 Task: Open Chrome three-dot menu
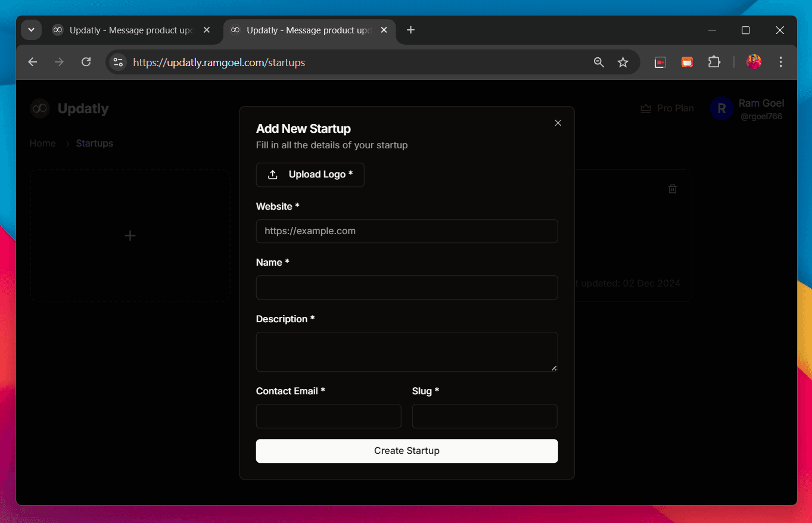781,62
